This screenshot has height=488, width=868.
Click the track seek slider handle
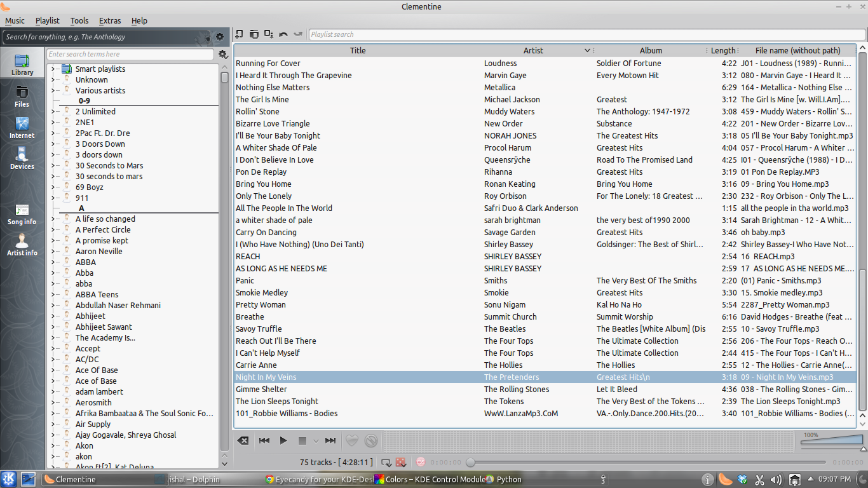(x=470, y=463)
